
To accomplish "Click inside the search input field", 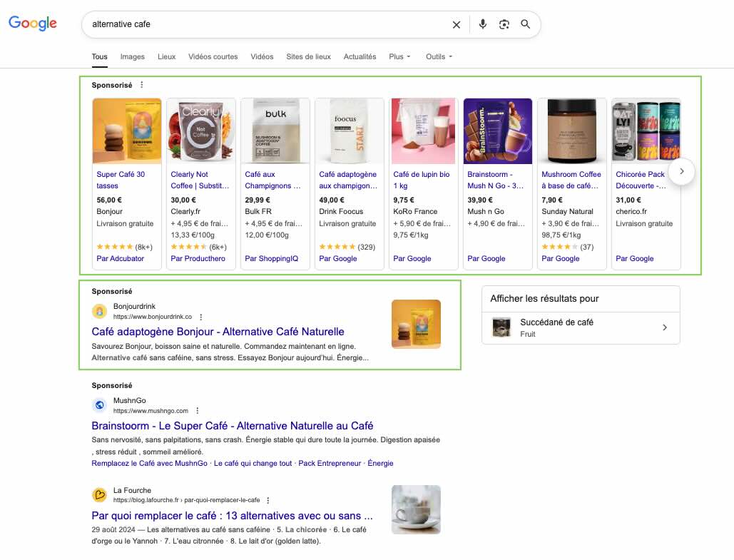I will [264, 24].
